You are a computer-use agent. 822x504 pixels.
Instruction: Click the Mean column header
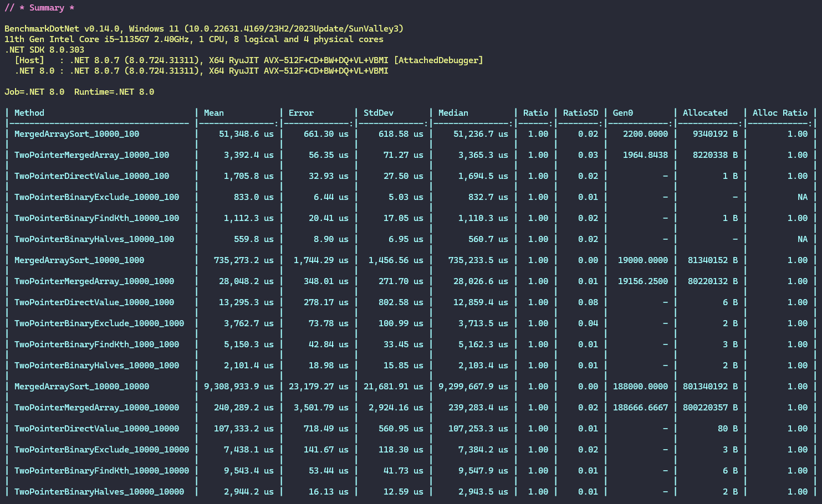(214, 113)
